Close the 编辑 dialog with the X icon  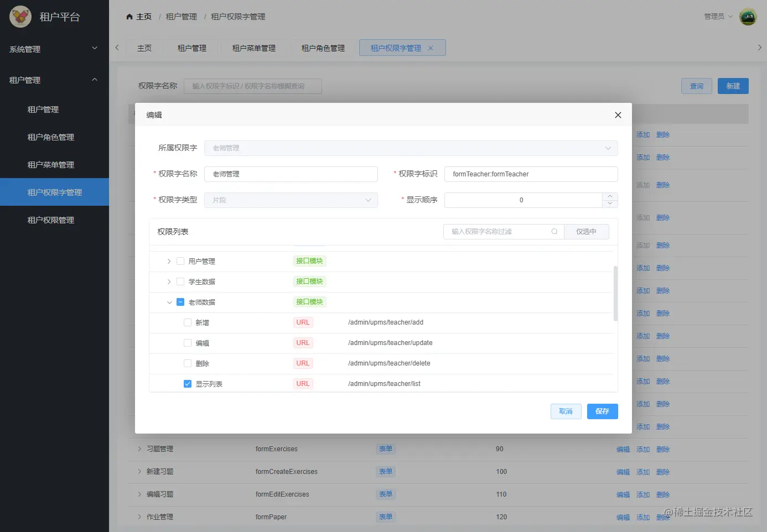point(618,115)
